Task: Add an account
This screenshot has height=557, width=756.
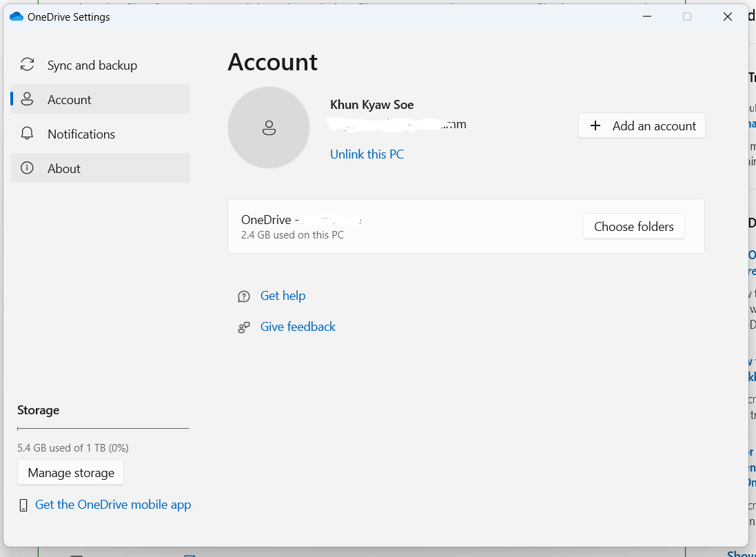Action: click(642, 126)
